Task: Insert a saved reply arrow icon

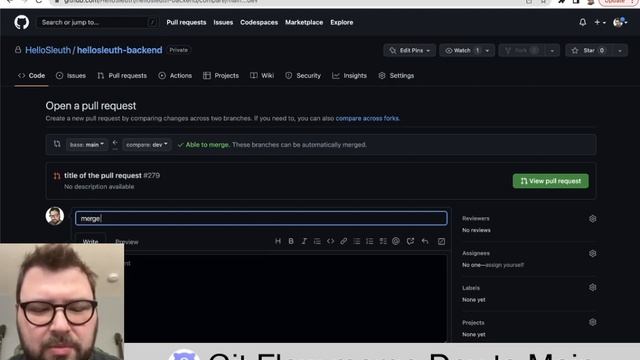Action: (x=425, y=241)
